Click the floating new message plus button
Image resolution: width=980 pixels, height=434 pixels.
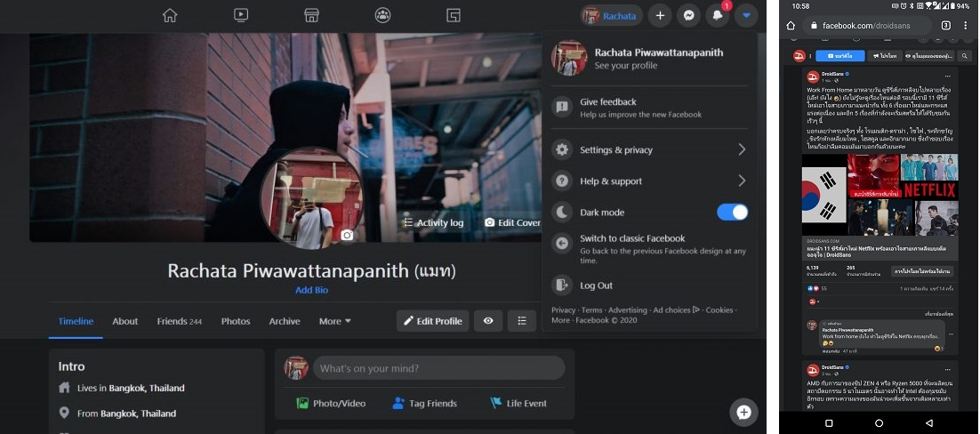[x=743, y=412]
